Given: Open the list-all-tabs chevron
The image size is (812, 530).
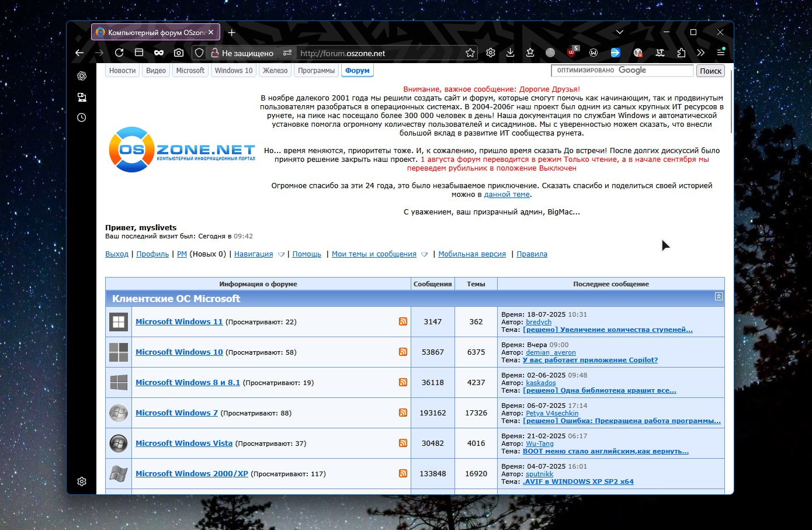Looking at the screenshot, I should [620, 32].
